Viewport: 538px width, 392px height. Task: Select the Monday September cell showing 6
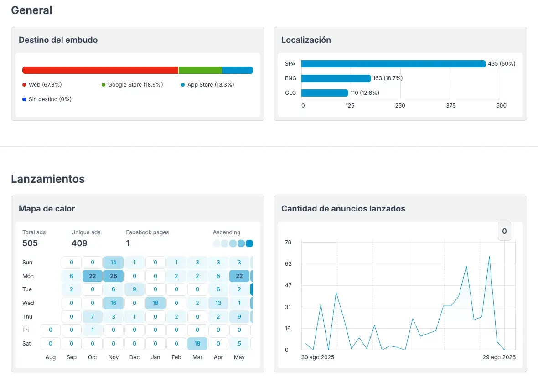click(72, 276)
